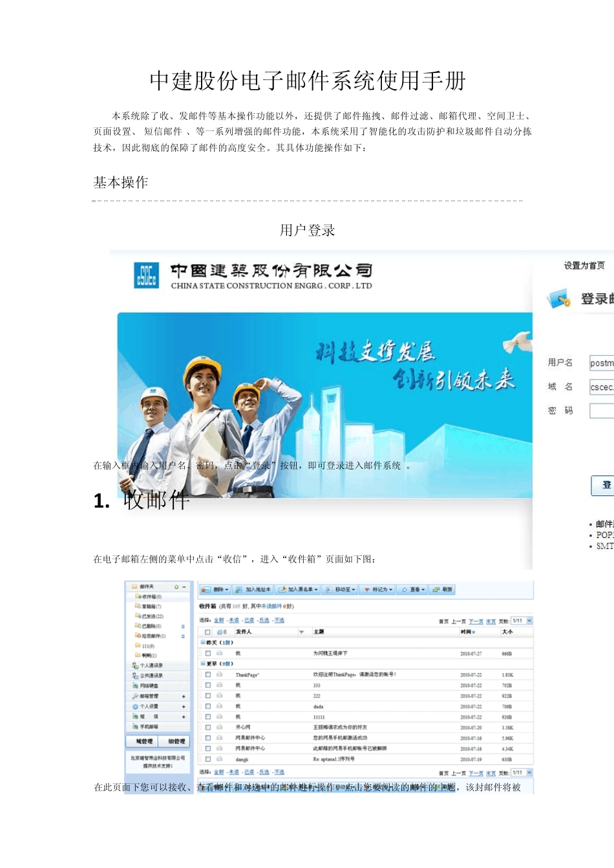Image resolution: width=614 pixels, height=868 pixels.
Task: Click the 未读 unread selection link at top
Action: (x=234, y=621)
